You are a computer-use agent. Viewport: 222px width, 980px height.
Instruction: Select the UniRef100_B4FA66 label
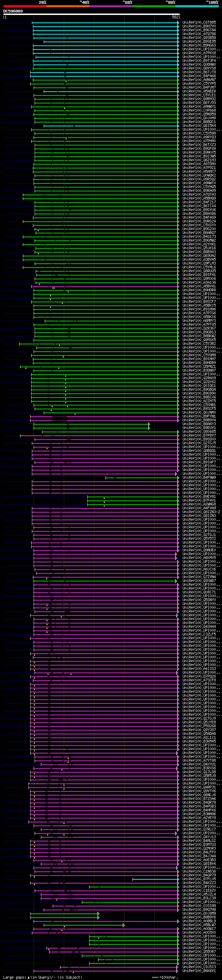199,76
